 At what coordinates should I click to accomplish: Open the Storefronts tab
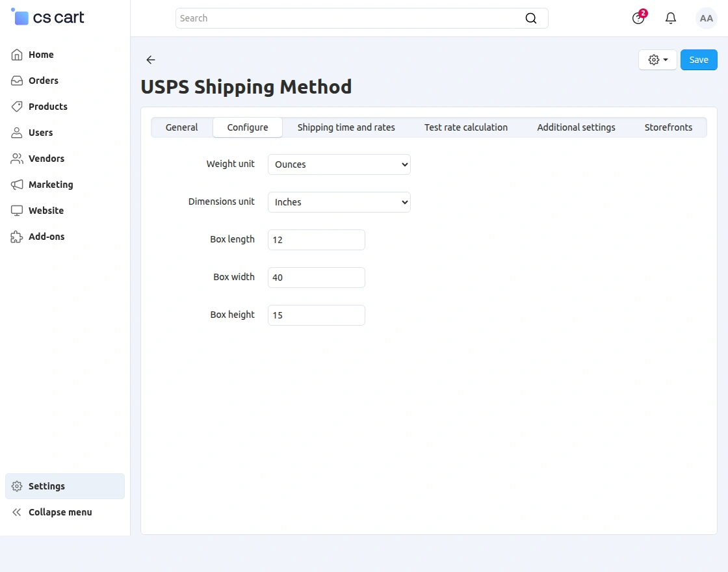668,127
